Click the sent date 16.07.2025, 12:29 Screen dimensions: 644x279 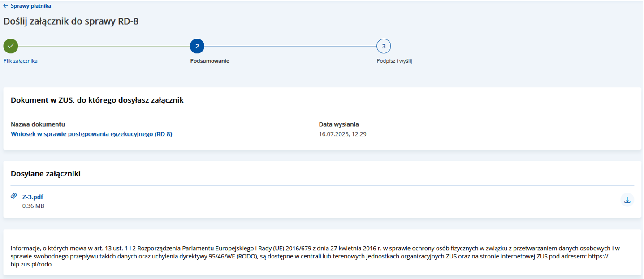343,134
